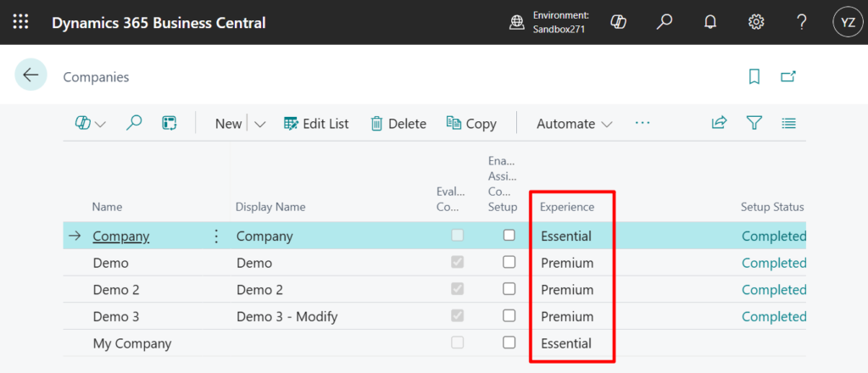Screen dimensions: 868x373
Task: Enable Assisted Setup checkbox for Demo 2
Action: click(509, 289)
